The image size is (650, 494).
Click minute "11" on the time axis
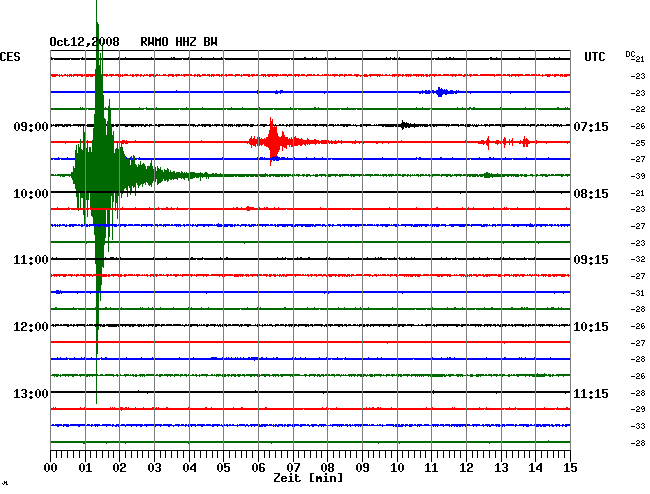431,468
